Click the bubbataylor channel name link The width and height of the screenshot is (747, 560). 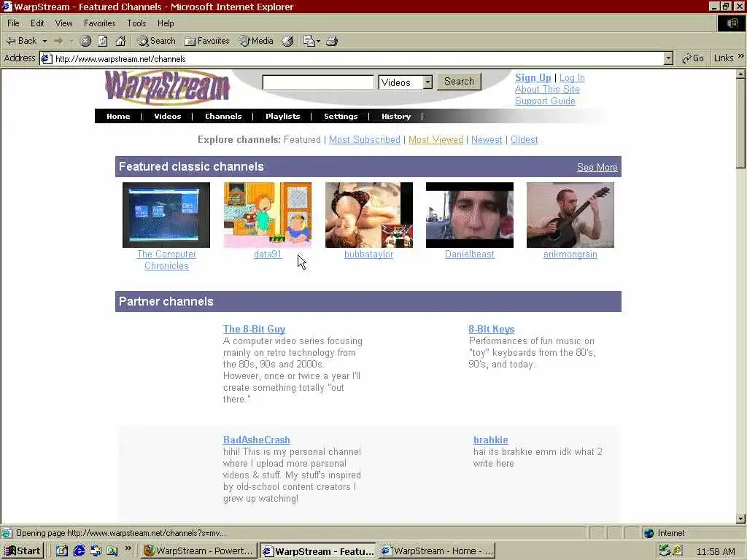tap(368, 254)
